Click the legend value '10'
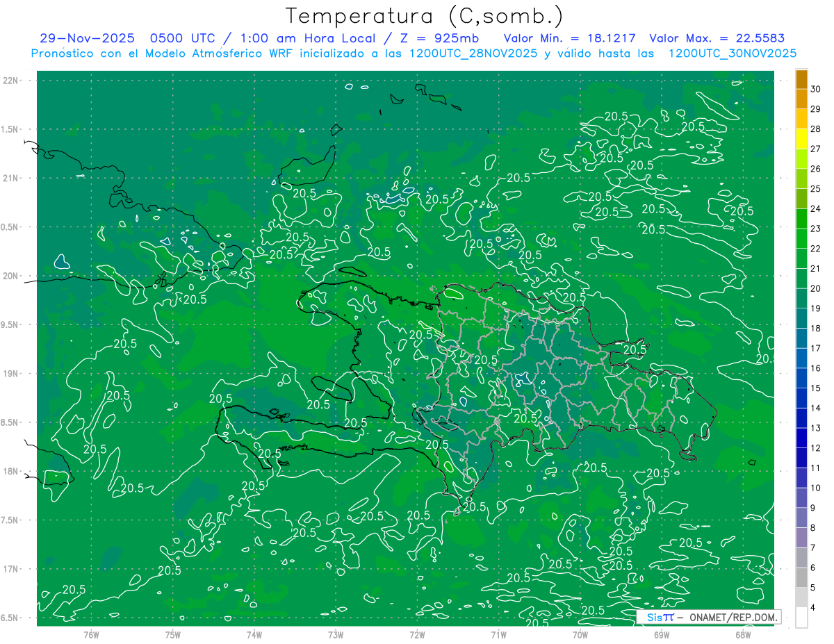 pyautogui.click(x=815, y=488)
